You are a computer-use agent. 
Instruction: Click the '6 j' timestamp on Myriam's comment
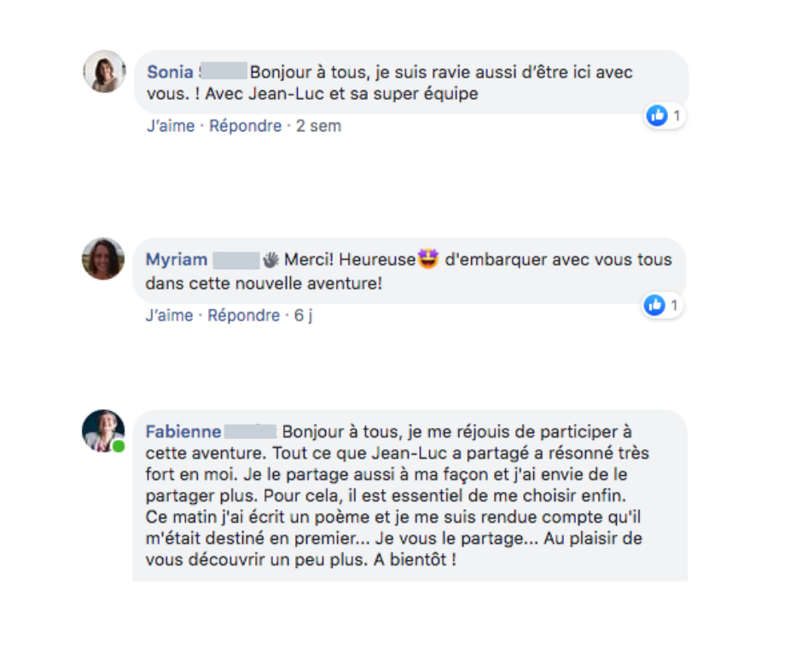click(x=303, y=316)
